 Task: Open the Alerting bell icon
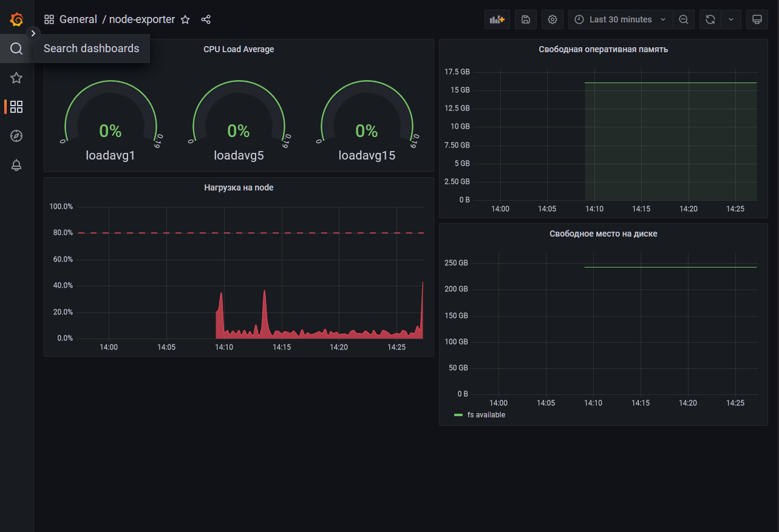click(16, 165)
